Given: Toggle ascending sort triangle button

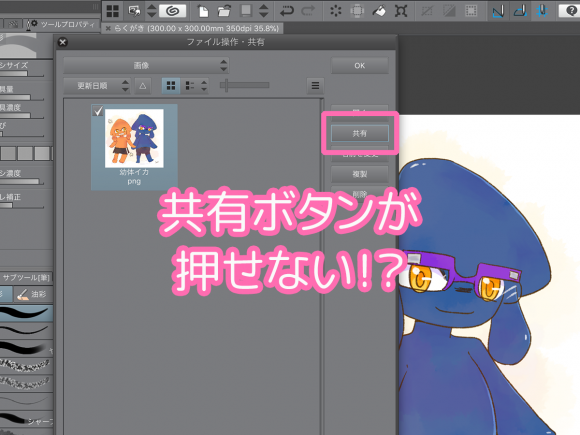Looking at the screenshot, I should tap(142, 86).
